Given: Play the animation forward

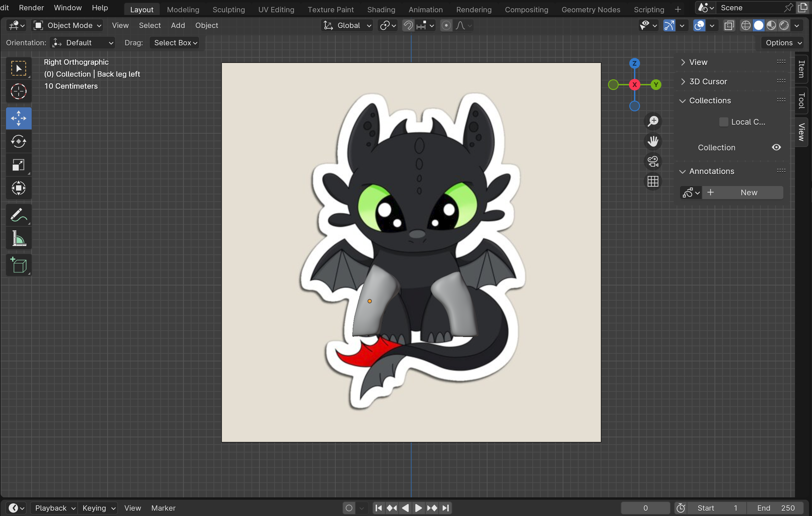Looking at the screenshot, I should [x=419, y=508].
